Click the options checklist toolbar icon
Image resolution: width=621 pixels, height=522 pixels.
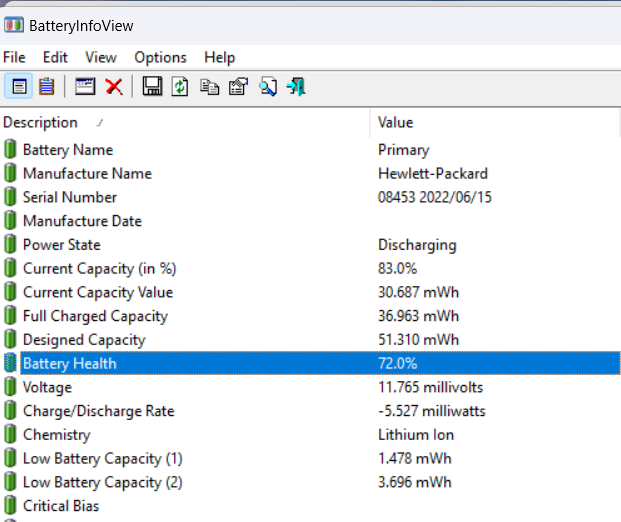coord(238,86)
